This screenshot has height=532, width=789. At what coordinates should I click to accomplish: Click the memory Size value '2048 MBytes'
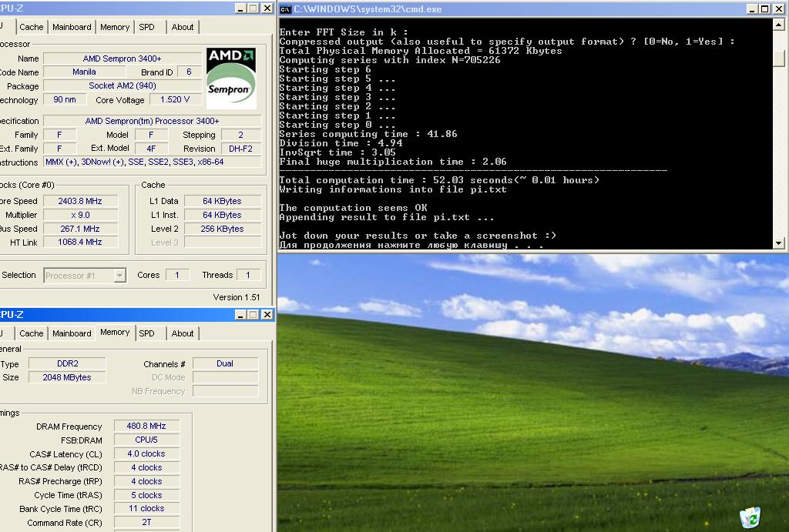point(68,377)
